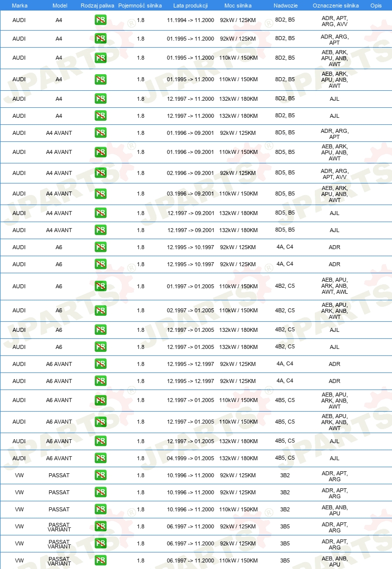Select the '02.1996 -> 09.2001' date cell
Screen dimensions: 392x569
coord(190,173)
